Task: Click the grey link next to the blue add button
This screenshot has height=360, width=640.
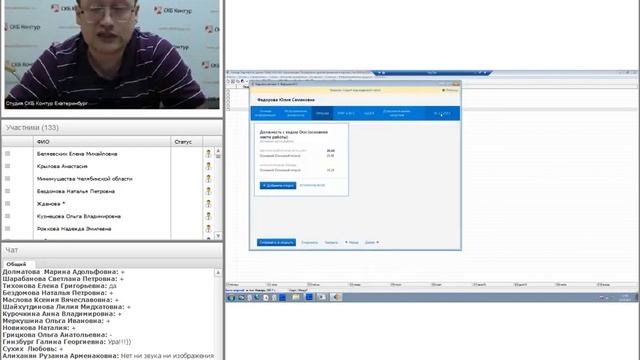Action: click(312, 185)
